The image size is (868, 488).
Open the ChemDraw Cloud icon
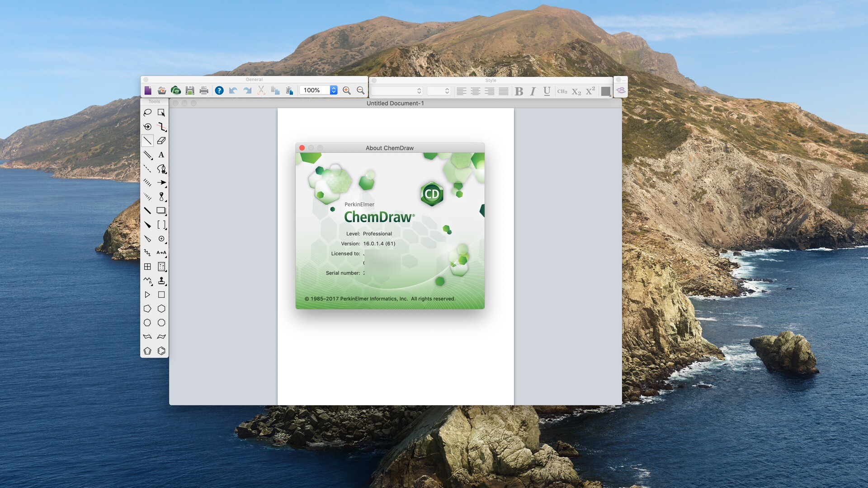click(176, 90)
